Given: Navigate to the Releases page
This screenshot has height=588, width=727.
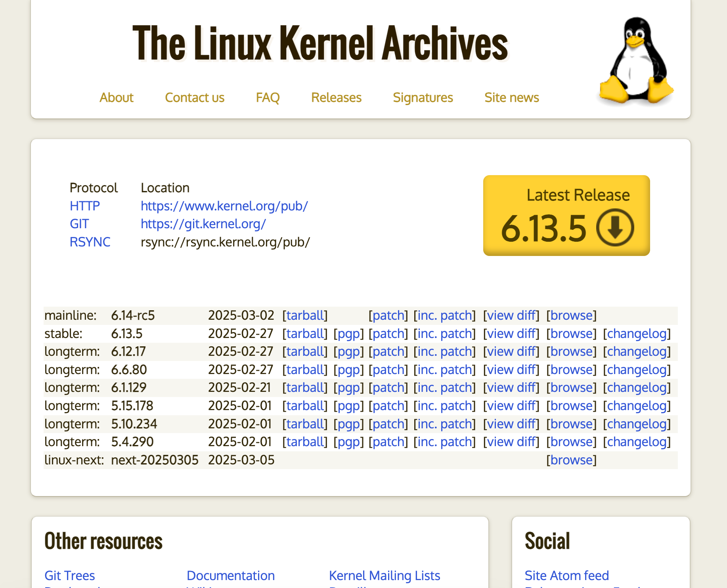Looking at the screenshot, I should [x=336, y=97].
